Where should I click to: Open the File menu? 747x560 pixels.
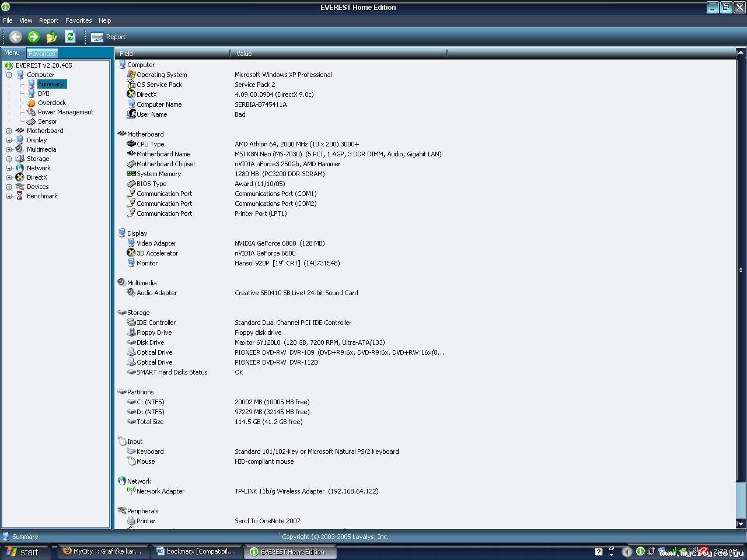point(8,20)
